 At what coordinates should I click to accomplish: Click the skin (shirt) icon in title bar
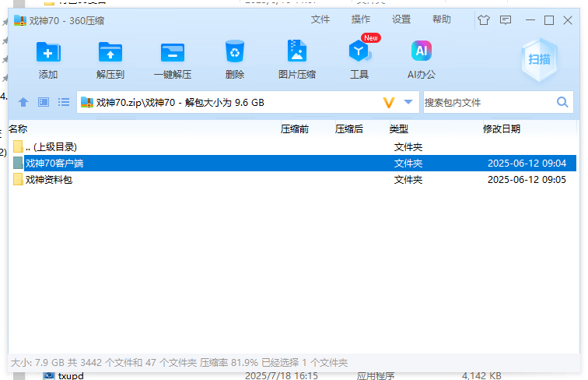[485, 19]
